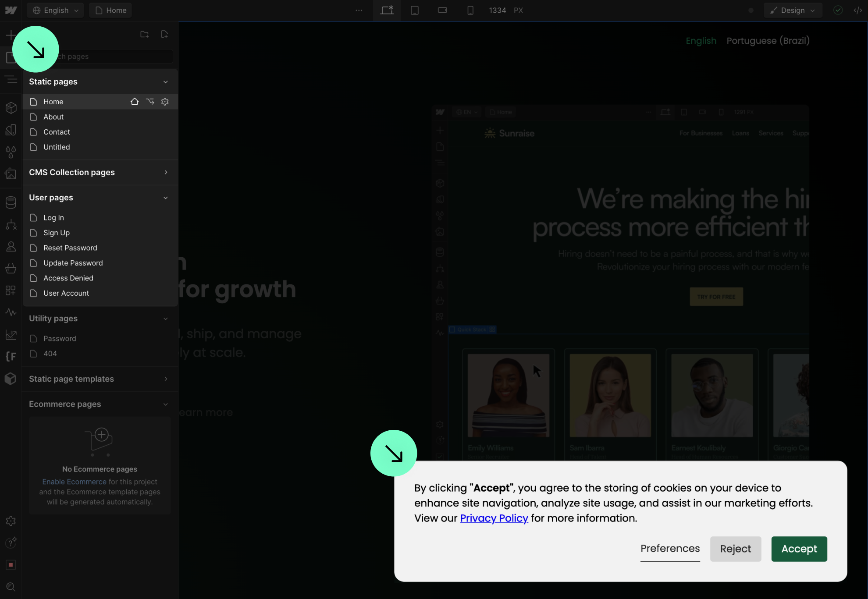868x599 pixels.
Task: Open the Apps panel icon
Action: (11, 291)
